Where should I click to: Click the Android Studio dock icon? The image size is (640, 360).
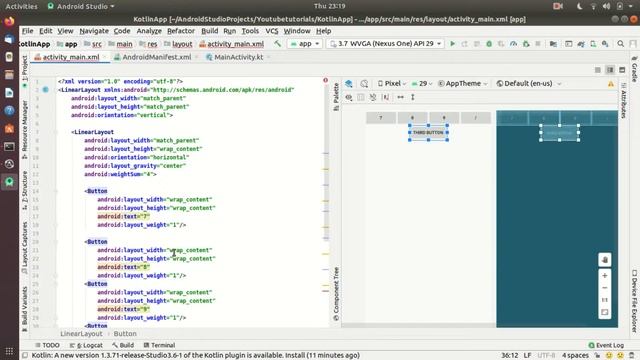pos(9,182)
